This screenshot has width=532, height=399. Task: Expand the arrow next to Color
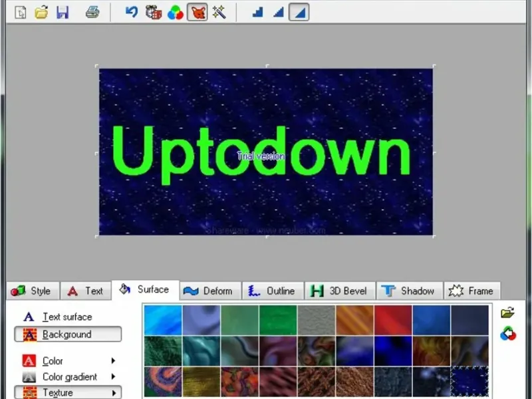(x=113, y=360)
